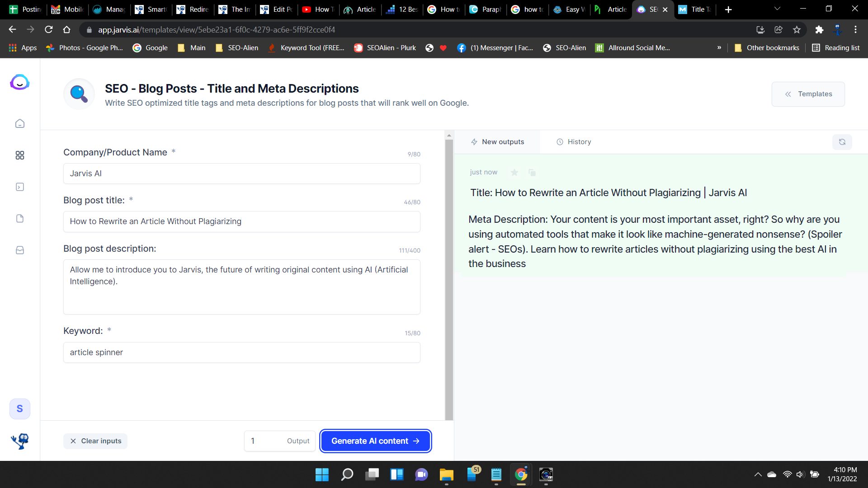Click the Generate AI content button
Viewport: 868px width, 488px height.
pyautogui.click(x=375, y=441)
